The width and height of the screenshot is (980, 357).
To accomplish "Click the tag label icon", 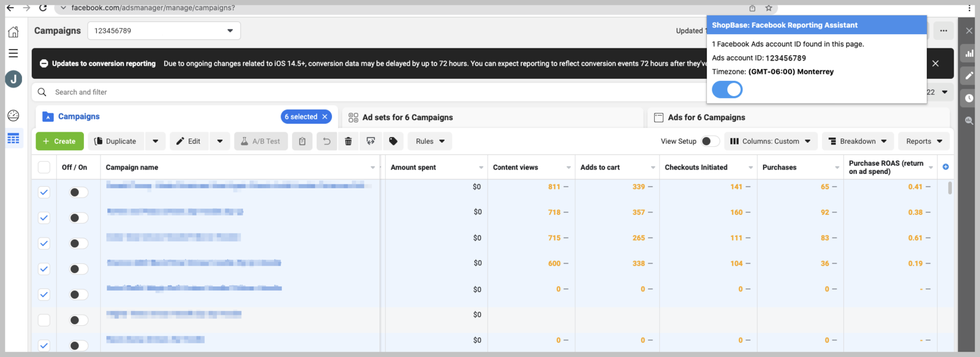I will tap(393, 141).
